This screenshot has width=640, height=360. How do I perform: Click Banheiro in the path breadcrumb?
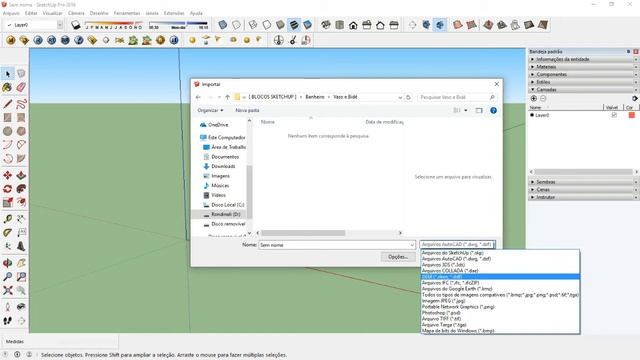[x=315, y=97]
